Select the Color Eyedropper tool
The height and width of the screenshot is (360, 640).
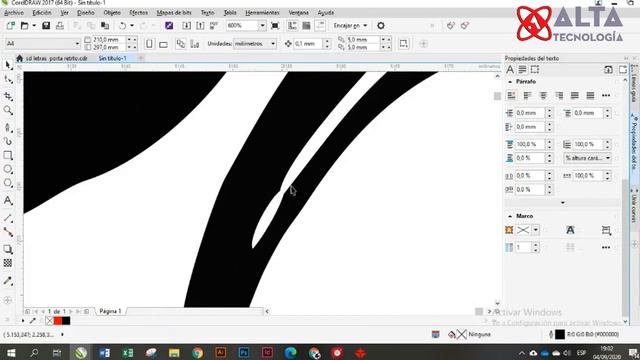(x=8, y=280)
